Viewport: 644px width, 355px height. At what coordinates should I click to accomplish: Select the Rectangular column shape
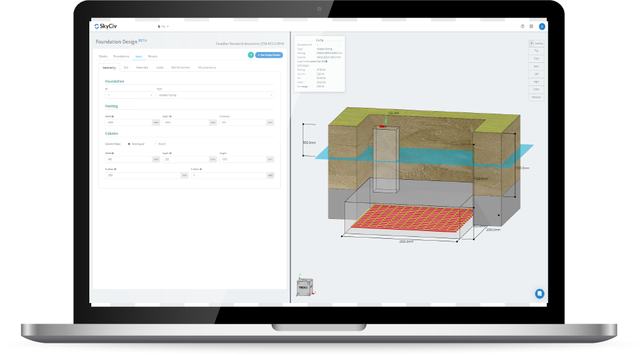[x=129, y=144]
